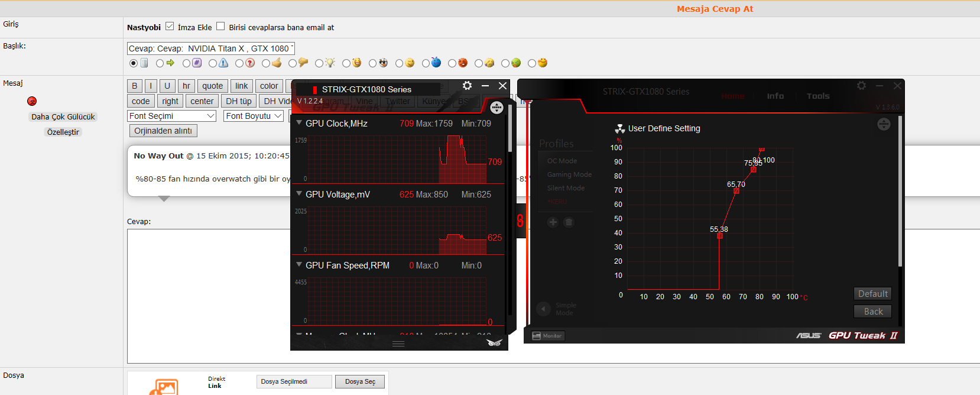The width and height of the screenshot is (980, 395).
Task: Click the angry red face message icon
Action: point(463,63)
